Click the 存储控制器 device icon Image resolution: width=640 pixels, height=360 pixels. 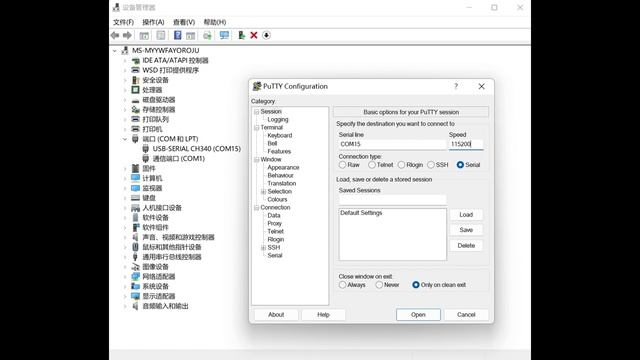tap(136, 109)
